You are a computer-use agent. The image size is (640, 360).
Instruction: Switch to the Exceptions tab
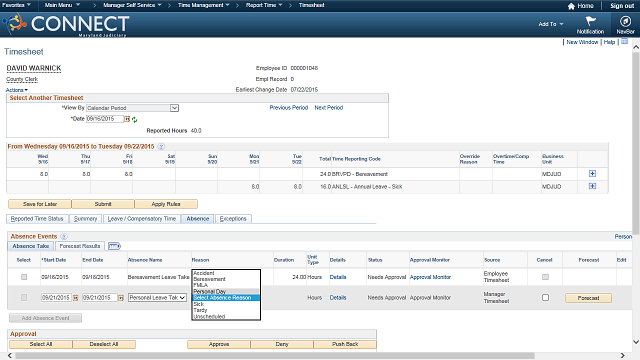point(233,219)
